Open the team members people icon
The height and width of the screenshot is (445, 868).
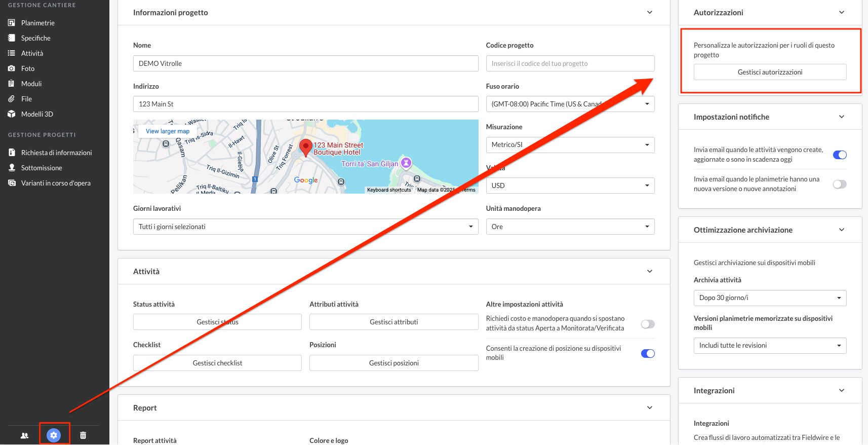(x=24, y=435)
